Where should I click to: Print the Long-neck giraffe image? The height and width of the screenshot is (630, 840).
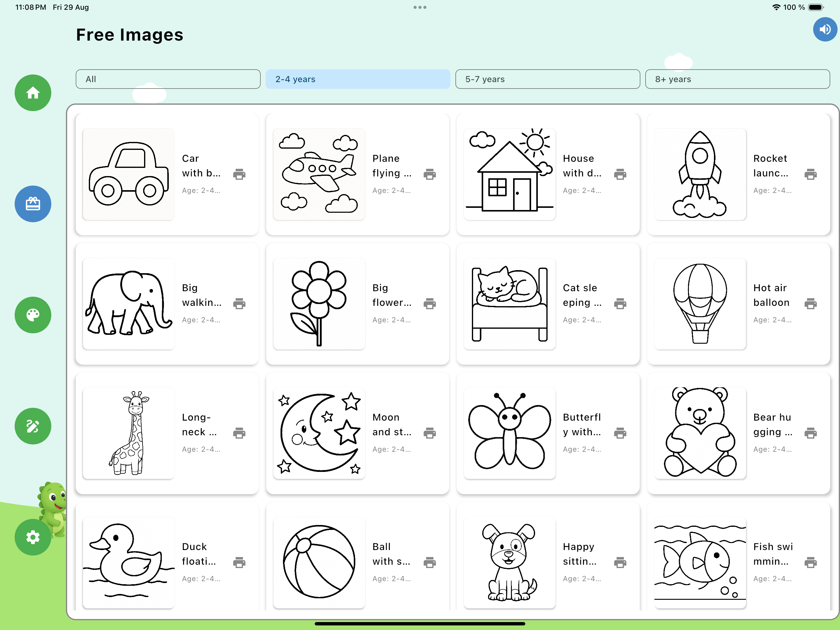coord(239,433)
